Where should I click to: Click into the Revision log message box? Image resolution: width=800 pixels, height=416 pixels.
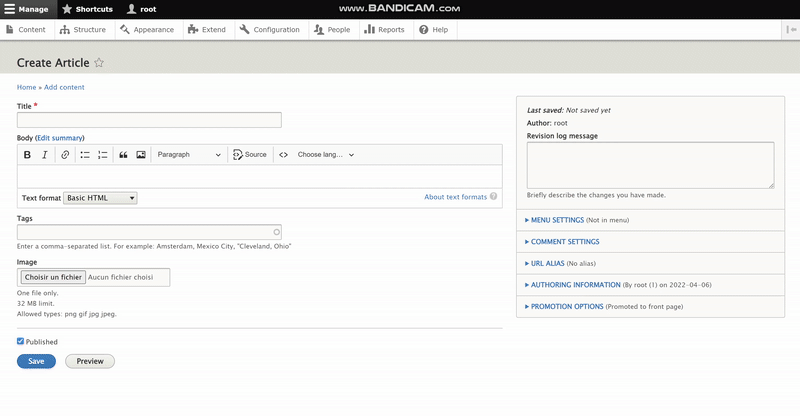click(x=650, y=165)
